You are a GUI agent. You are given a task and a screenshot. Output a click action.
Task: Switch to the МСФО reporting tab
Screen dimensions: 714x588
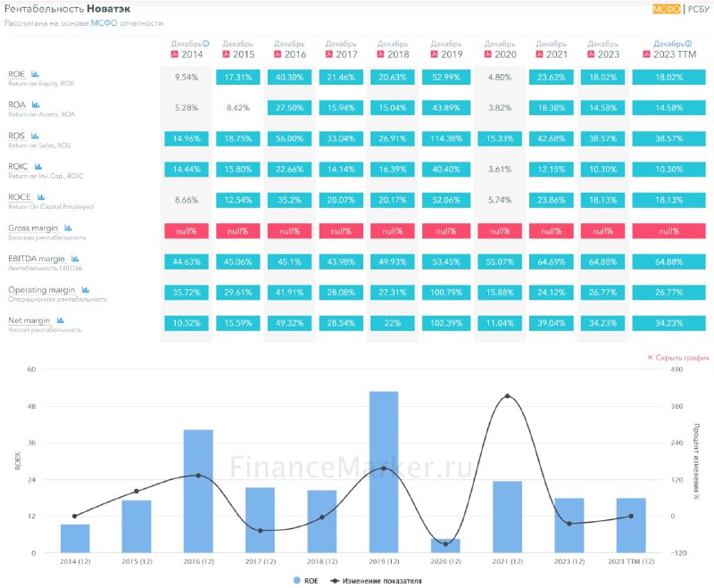coord(666,9)
